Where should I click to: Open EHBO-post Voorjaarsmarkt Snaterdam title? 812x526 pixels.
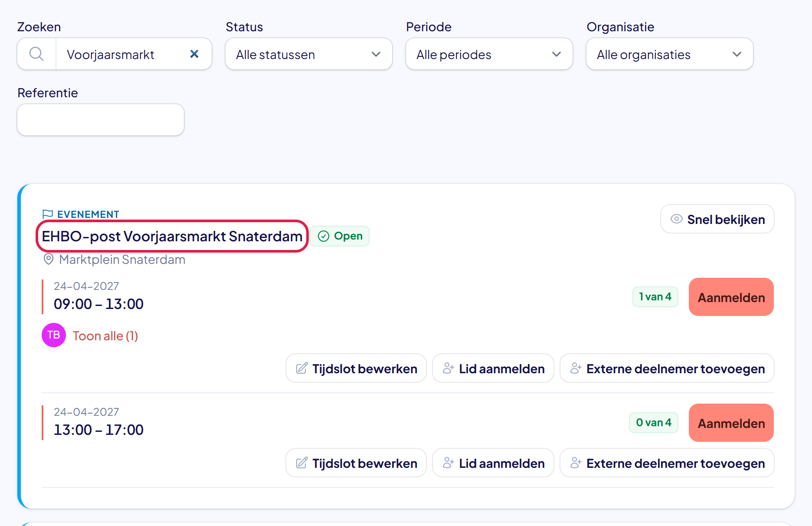[172, 236]
